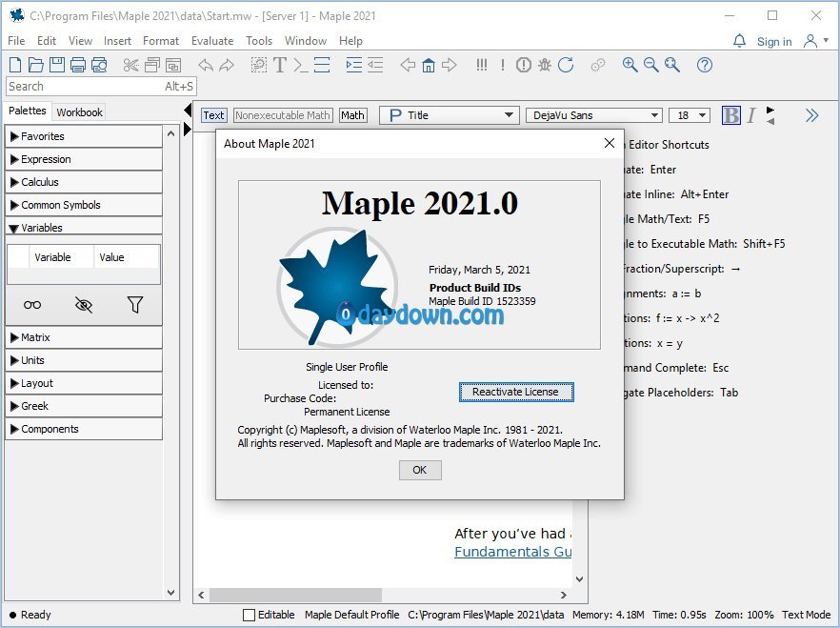Show watched variables using the glasses icon
The width and height of the screenshot is (840, 628).
pos(32,305)
